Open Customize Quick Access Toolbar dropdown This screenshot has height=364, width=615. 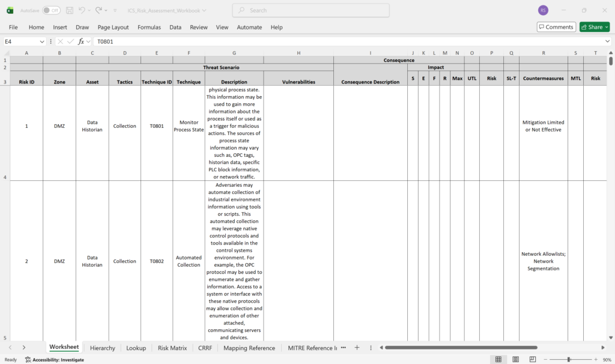(115, 11)
